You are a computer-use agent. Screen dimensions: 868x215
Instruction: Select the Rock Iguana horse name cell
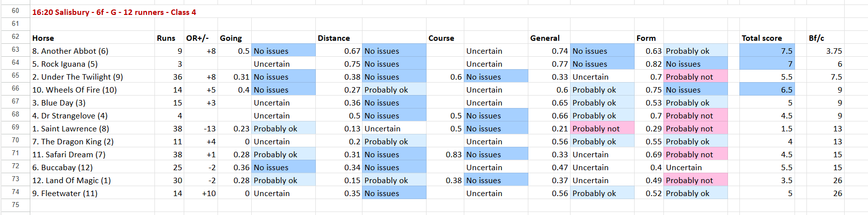pyautogui.click(x=65, y=64)
